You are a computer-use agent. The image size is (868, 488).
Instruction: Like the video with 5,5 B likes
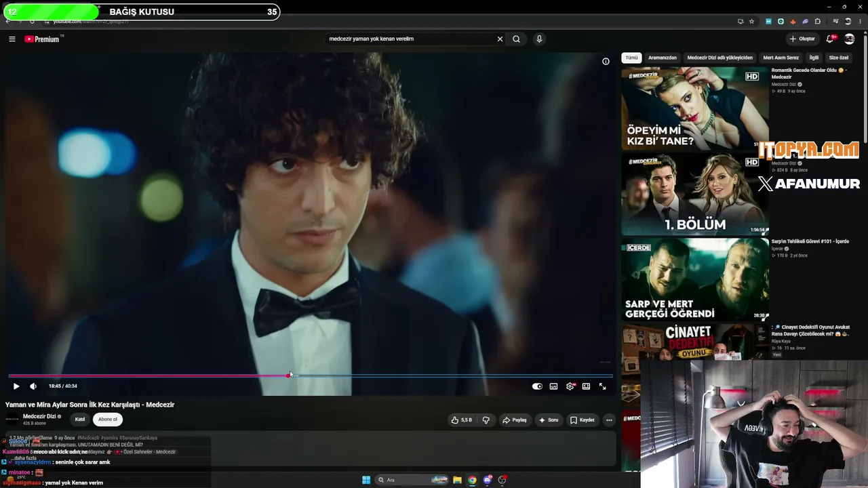point(461,420)
